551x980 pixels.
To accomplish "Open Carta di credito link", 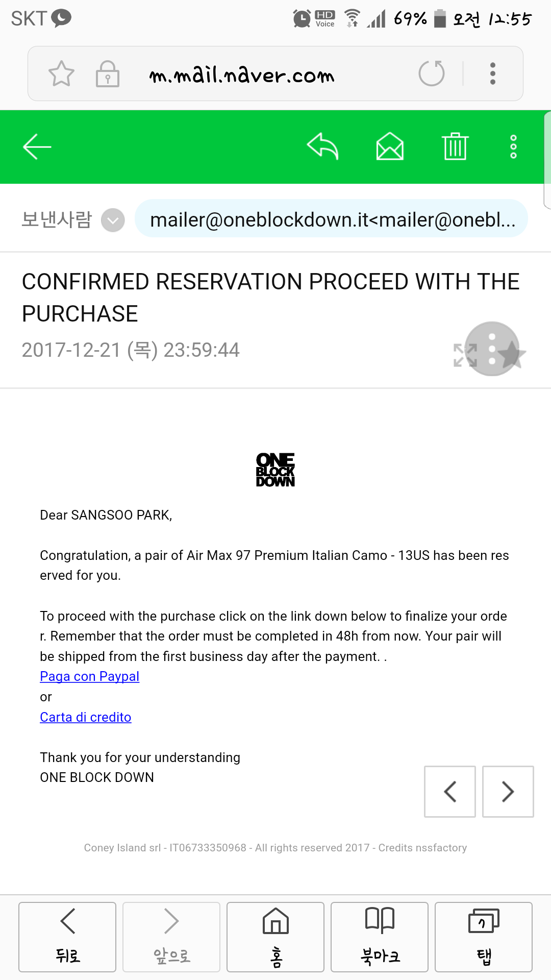I will pos(86,717).
